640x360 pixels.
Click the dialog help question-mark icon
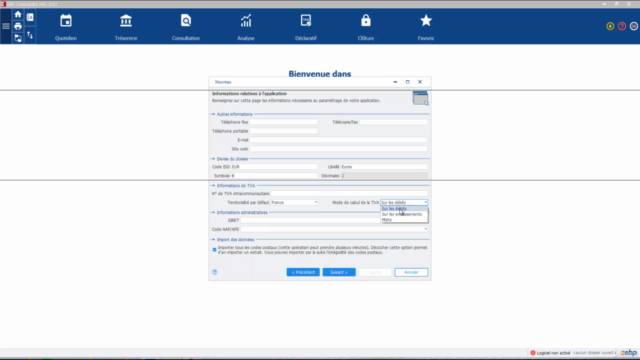[x=215, y=272]
